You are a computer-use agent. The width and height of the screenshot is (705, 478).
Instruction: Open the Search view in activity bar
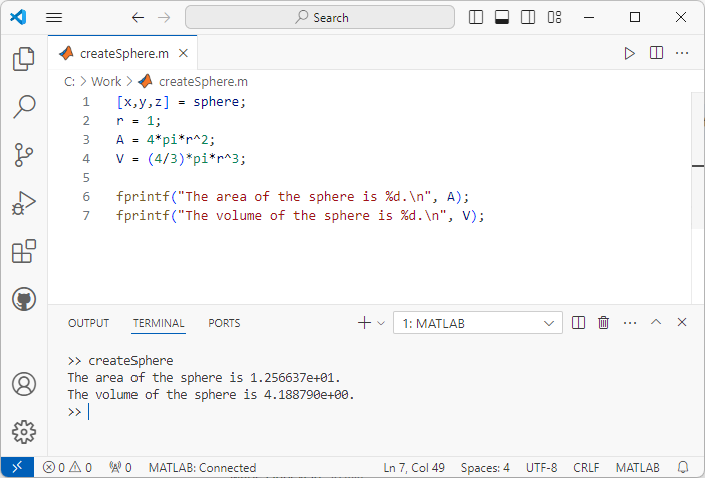coord(24,107)
